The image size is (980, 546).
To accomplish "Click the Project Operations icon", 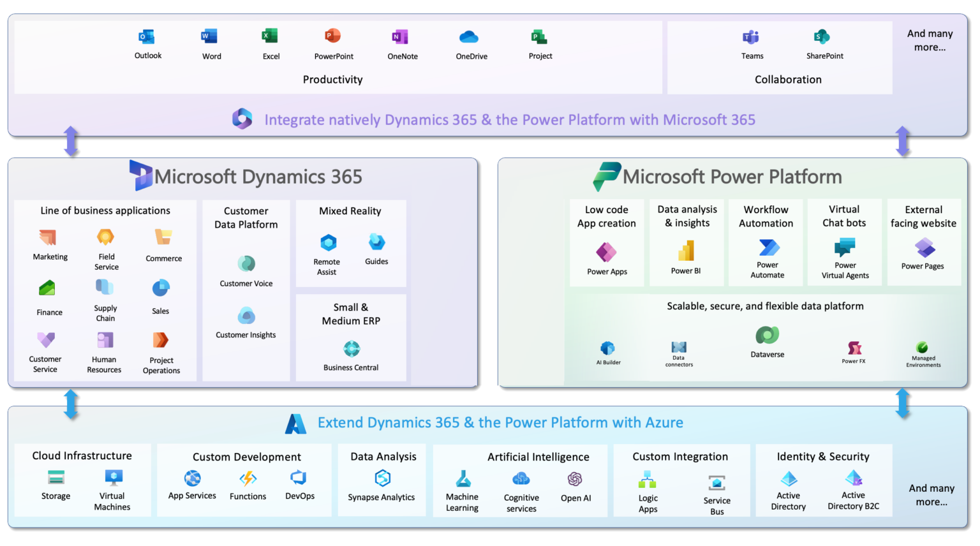I will [x=160, y=340].
